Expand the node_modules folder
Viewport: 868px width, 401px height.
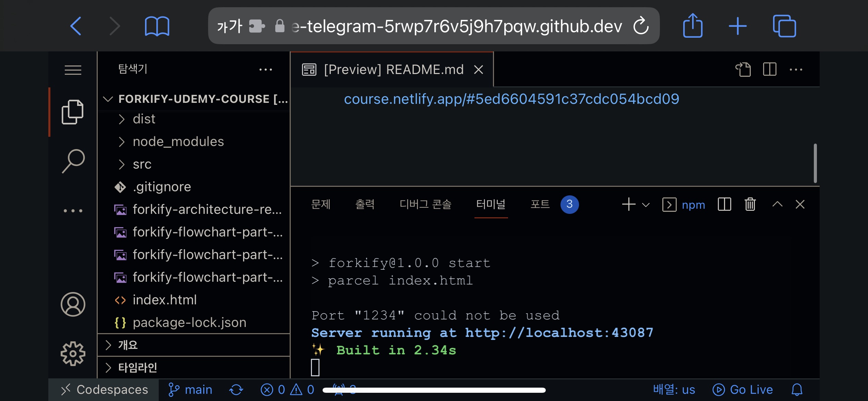pos(178,142)
